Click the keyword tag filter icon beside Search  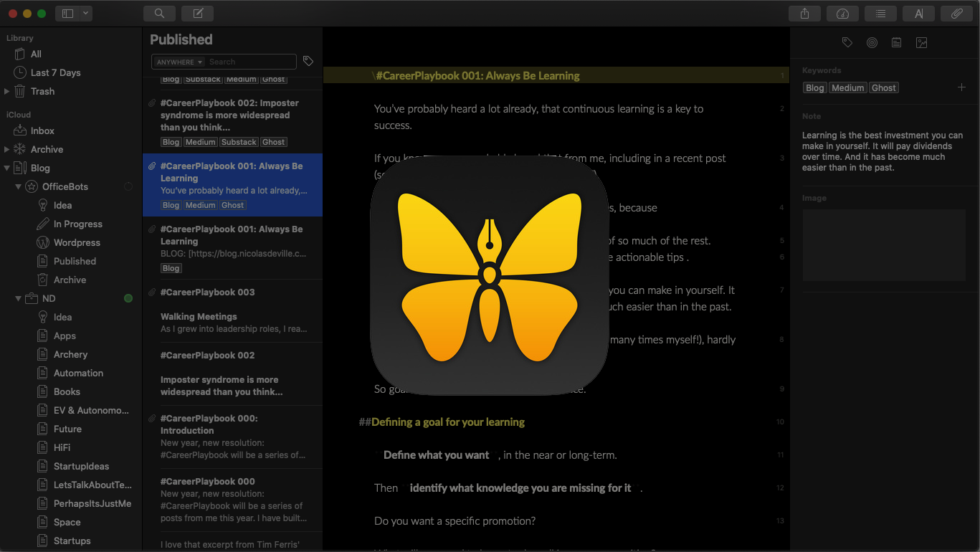click(308, 61)
